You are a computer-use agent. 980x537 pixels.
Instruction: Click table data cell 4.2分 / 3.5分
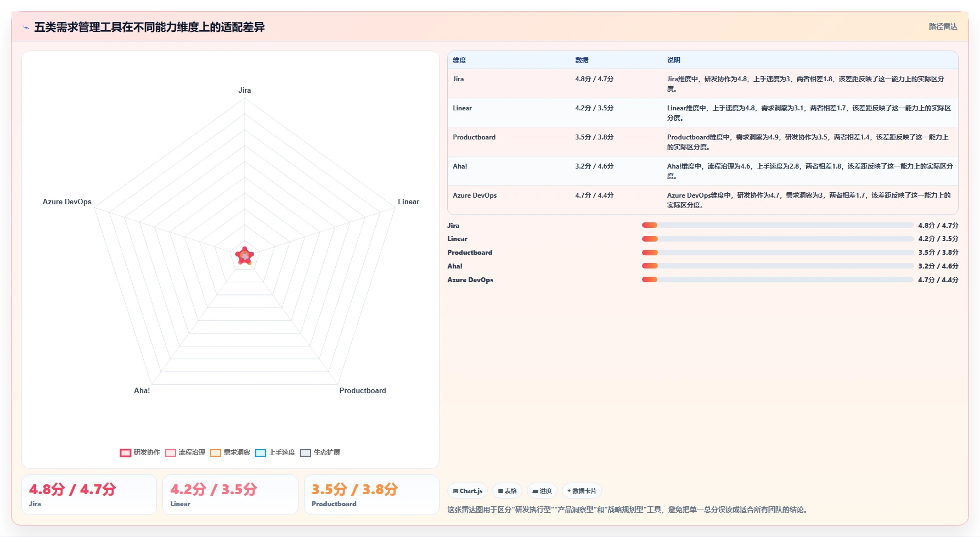(x=594, y=108)
